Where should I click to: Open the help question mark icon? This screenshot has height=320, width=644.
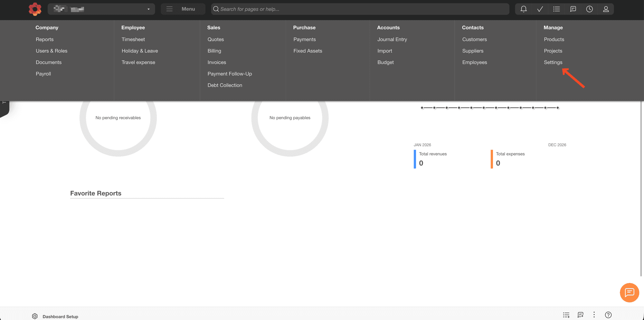pyautogui.click(x=608, y=315)
